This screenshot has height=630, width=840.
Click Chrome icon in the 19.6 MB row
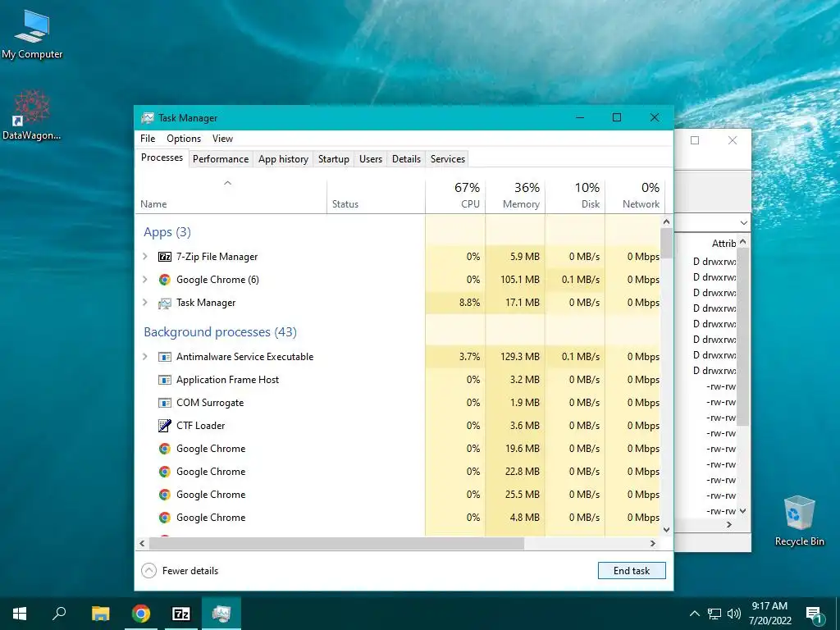click(x=164, y=449)
